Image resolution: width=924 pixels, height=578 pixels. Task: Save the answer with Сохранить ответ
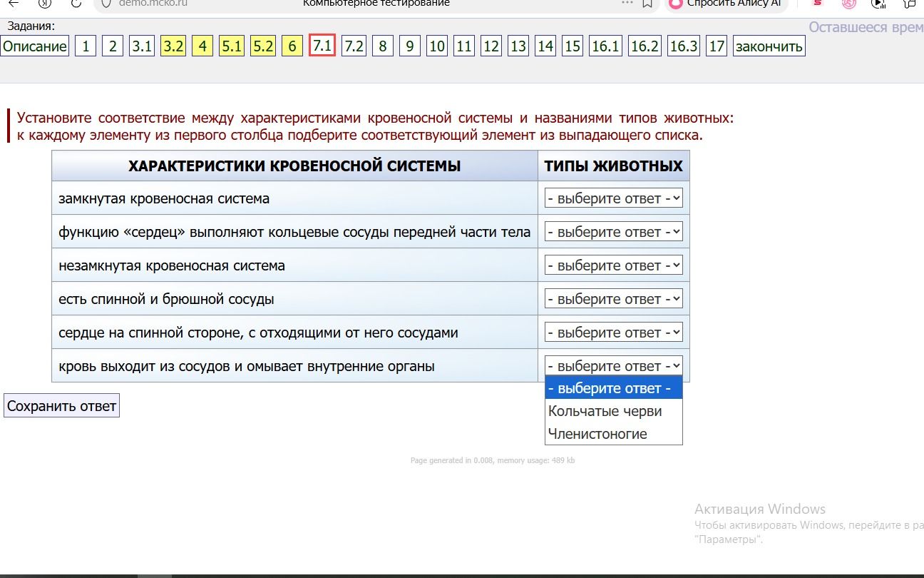point(61,406)
